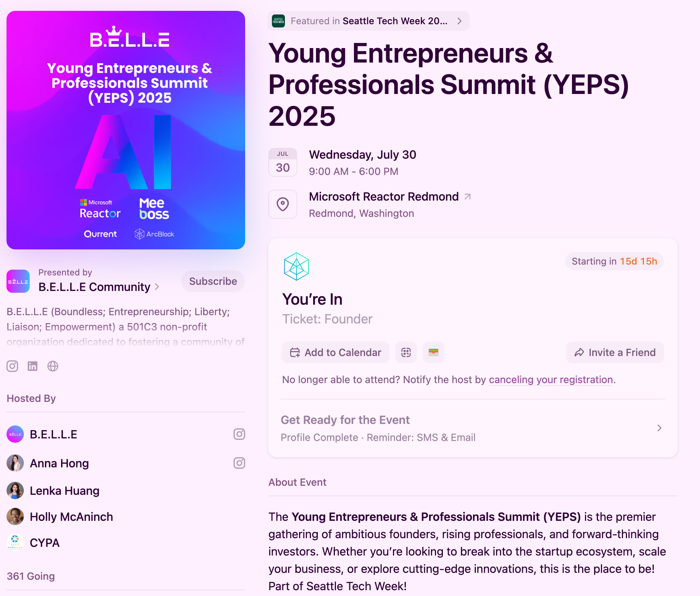This screenshot has height=596, width=700.
Task: Show the ticket QR code icon
Action: [406, 352]
